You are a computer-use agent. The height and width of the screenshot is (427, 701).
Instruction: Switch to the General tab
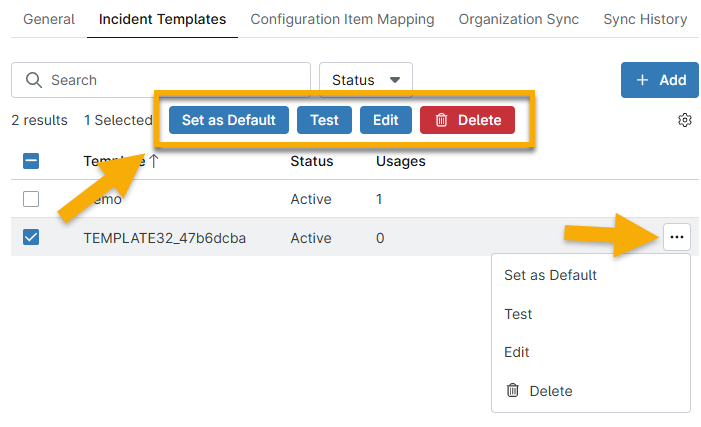(x=49, y=19)
